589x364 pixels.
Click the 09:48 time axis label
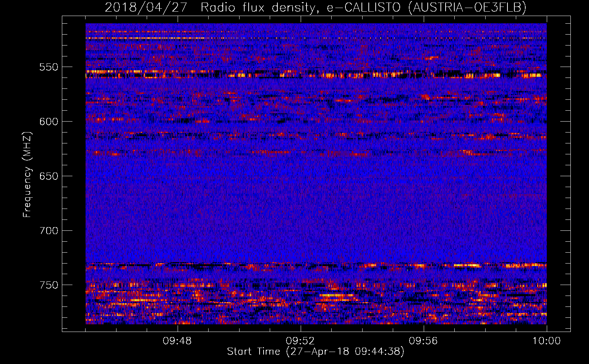click(177, 341)
